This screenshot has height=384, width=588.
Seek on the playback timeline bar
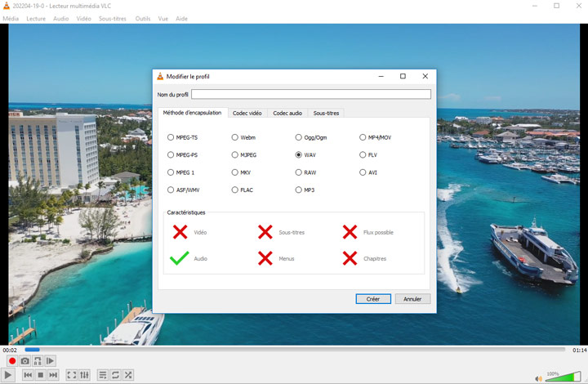click(295, 350)
